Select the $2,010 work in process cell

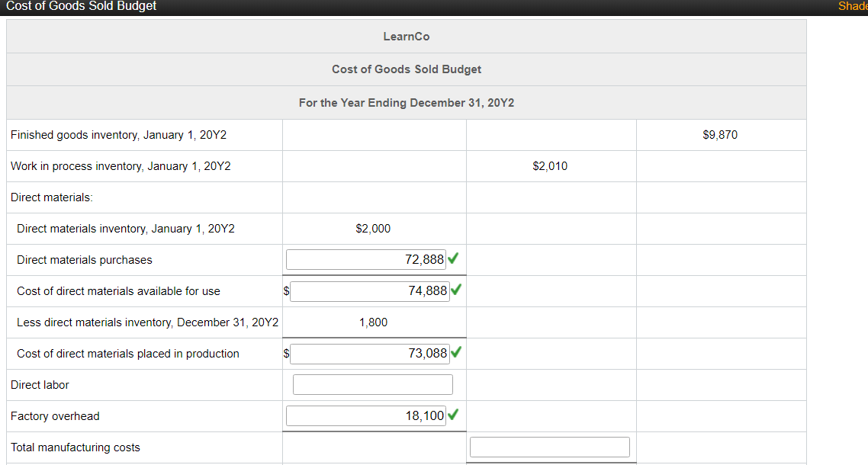[x=551, y=165]
